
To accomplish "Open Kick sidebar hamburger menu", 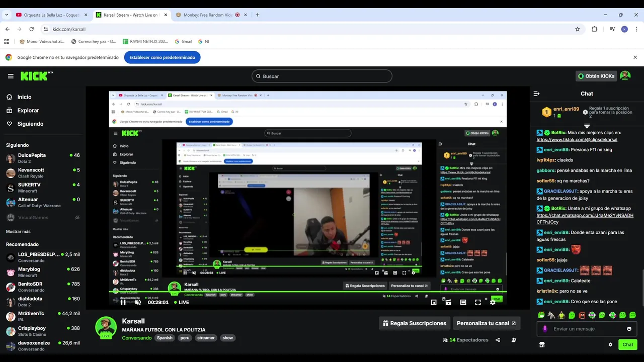I will tap(11, 76).
